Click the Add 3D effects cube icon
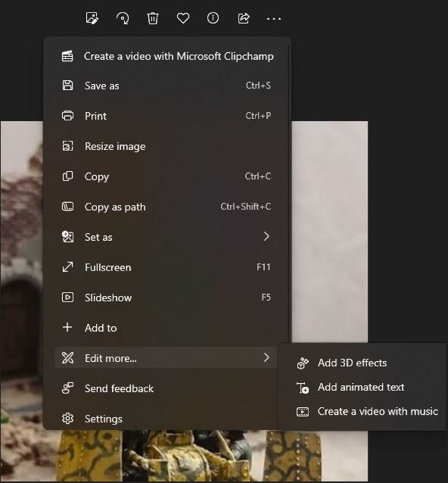 pos(303,363)
